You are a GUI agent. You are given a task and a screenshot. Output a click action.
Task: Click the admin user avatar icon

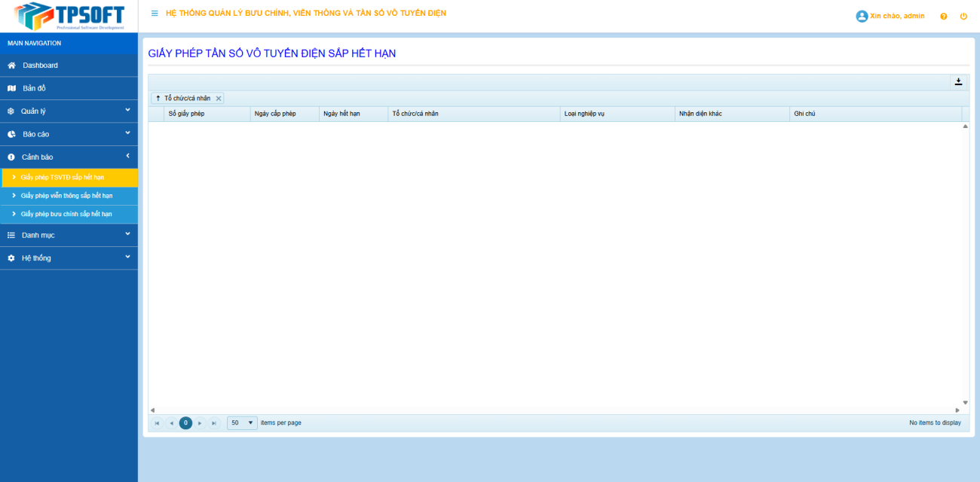point(862,16)
